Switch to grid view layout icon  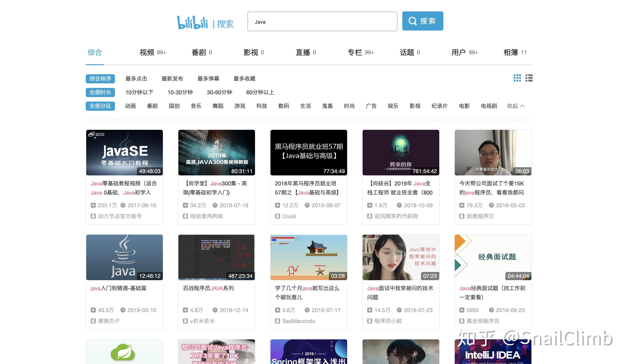[517, 78]
